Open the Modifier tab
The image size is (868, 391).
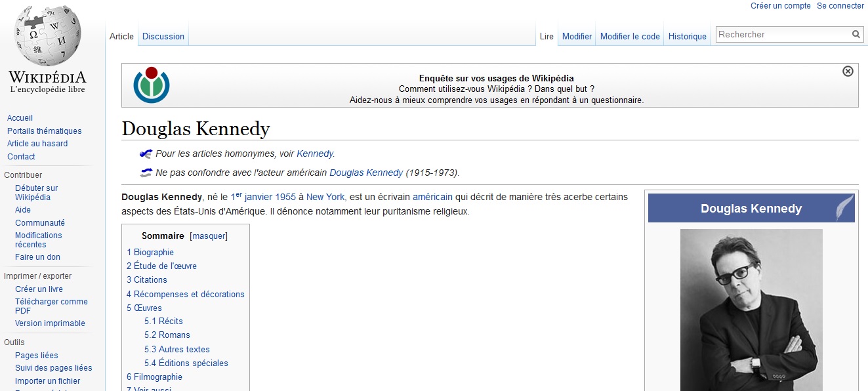point(577,37)
